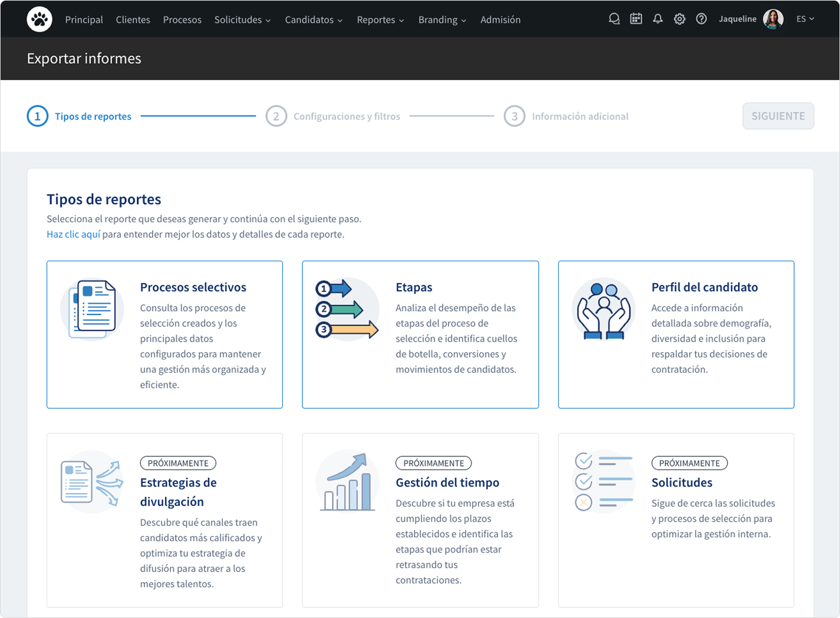Open the settings gear icon
The width and height of the screenshot is (840, 618).
(679, 19)
